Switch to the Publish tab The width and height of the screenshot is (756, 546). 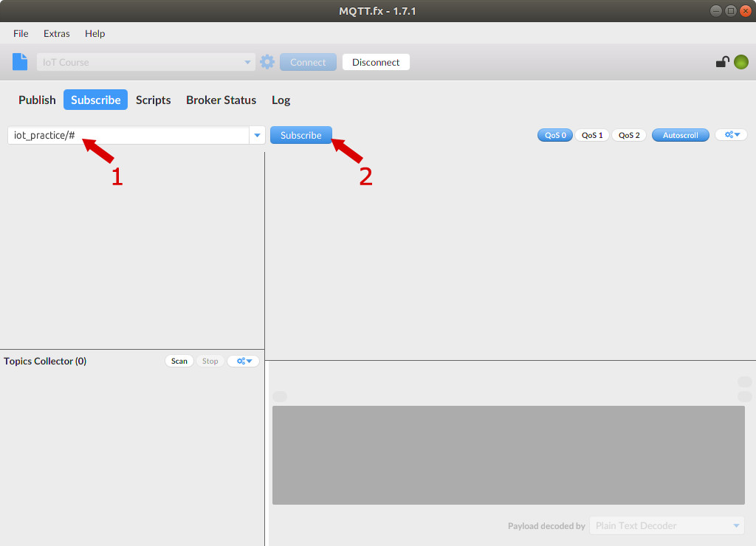[37, 100]
